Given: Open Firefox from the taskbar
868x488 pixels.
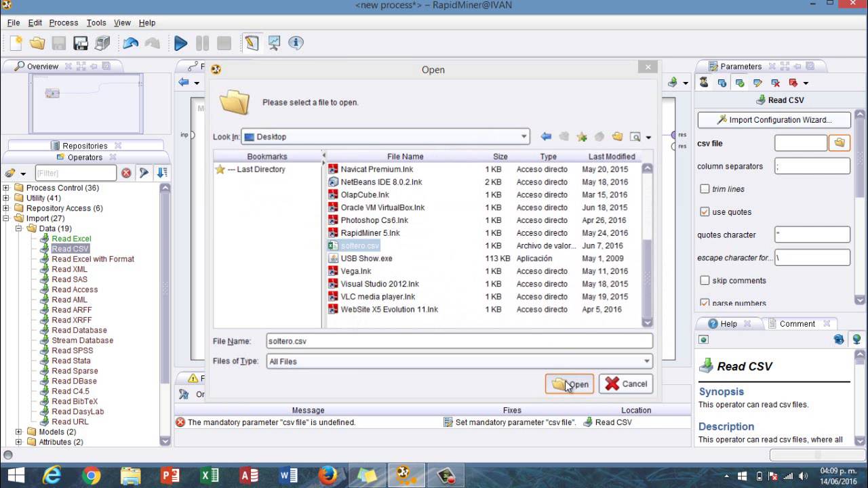Looking at the screenshot, I should (328, 476).
